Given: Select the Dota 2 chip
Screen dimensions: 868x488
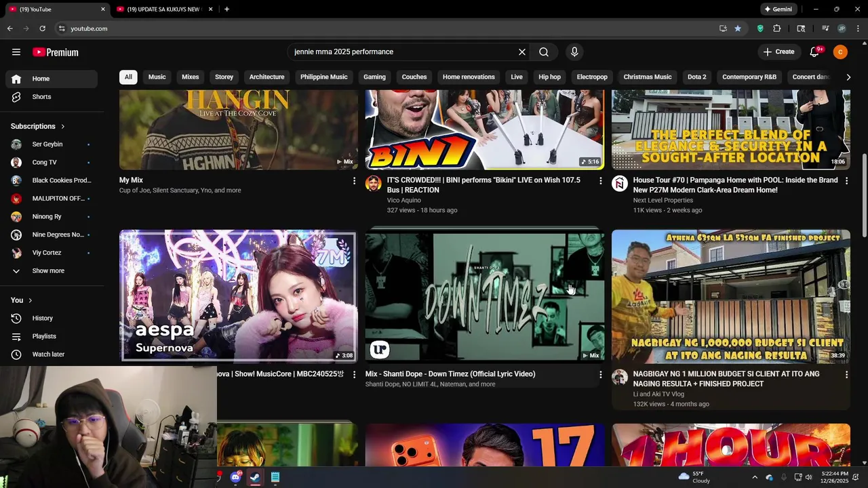Looking at the screenshot, I should (696, 77).
